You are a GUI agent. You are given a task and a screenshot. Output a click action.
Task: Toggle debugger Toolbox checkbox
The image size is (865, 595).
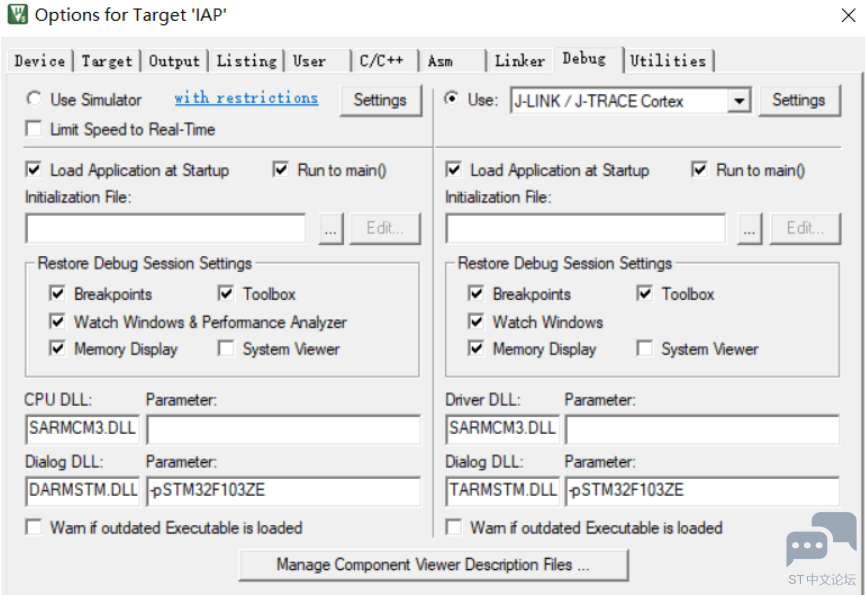click(x=645, y=293)
